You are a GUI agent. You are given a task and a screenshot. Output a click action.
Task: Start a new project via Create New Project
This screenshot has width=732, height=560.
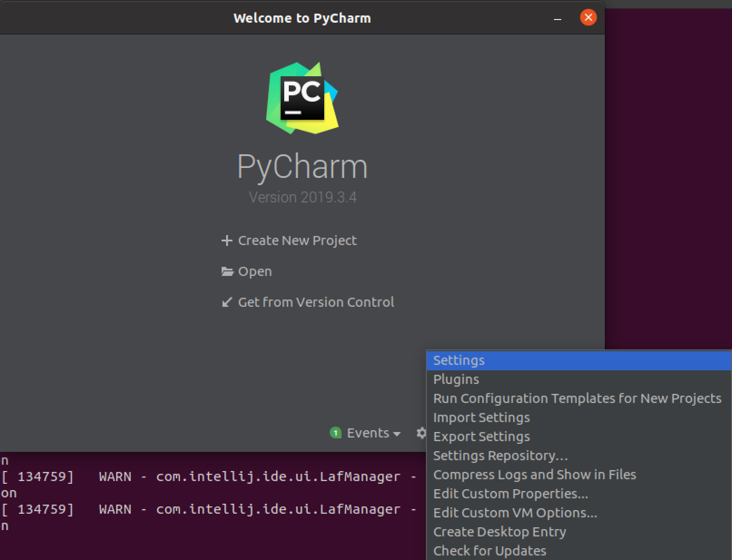coord(297,241)
